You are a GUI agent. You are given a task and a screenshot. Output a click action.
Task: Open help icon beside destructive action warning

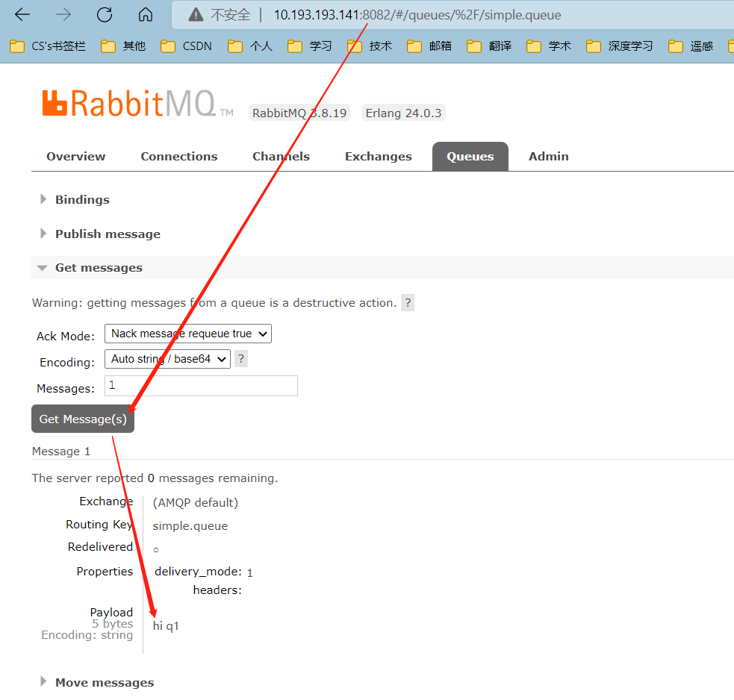[x=408, y=303]
